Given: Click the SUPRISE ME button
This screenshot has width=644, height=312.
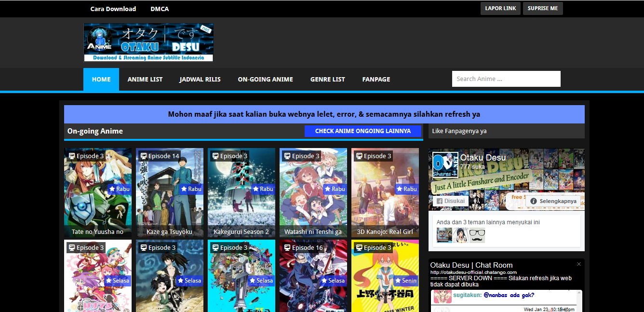Looking at the screenshot, I should (x=543, y=8).
